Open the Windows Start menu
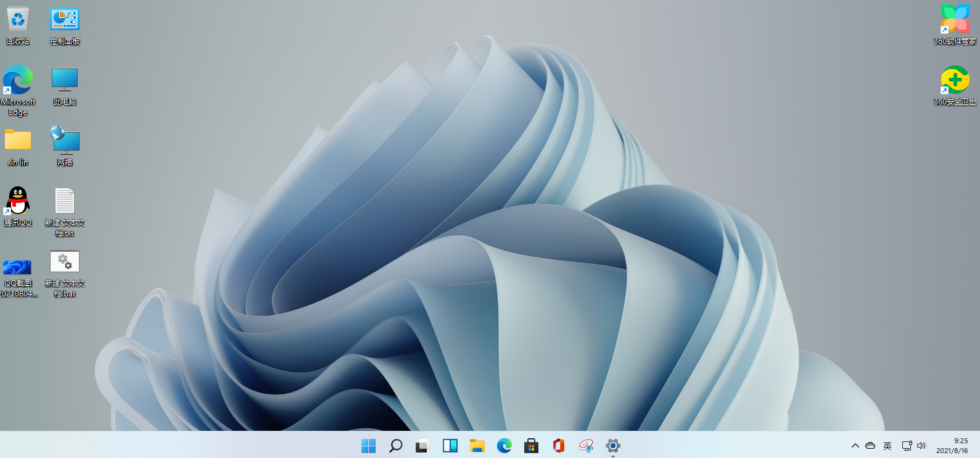980x458 pixels. coord(369,446)
